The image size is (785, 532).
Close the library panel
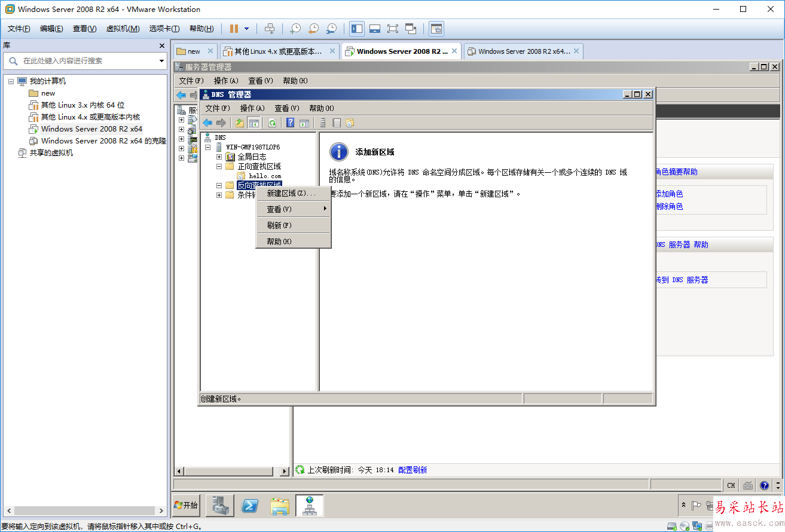point(161,45)
